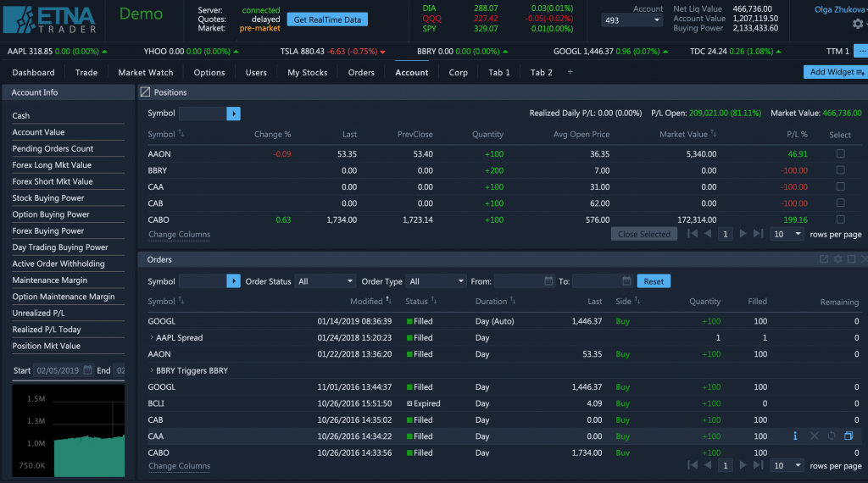This screenshot has width=868, height=483.
Task: Click the Close Selected button
Action: (x=644, y=234)
